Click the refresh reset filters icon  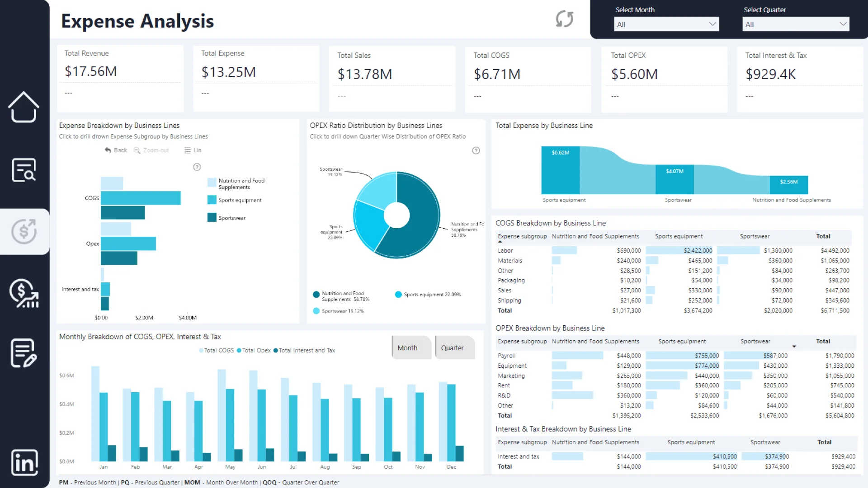[565, 19]
